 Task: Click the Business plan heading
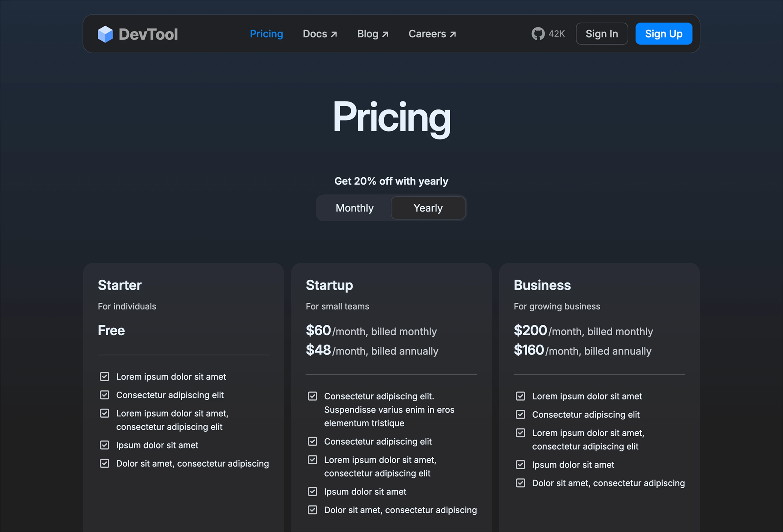coord(542,285)
